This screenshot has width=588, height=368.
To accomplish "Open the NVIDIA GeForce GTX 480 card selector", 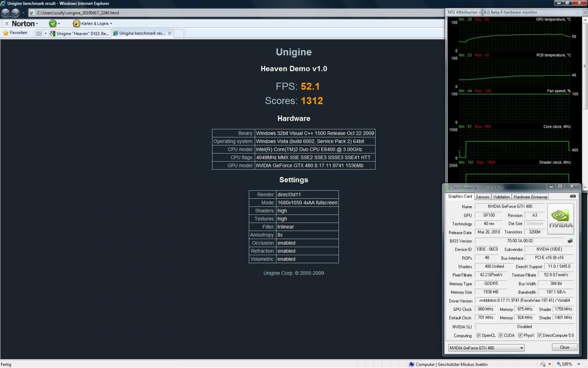I will [486, 348].
